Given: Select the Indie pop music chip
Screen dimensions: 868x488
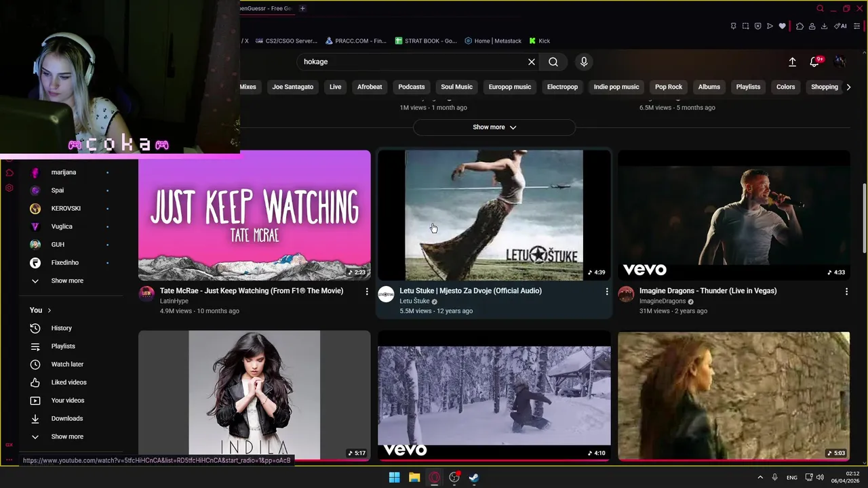Looking at the screenshot, I should point(616,87).
